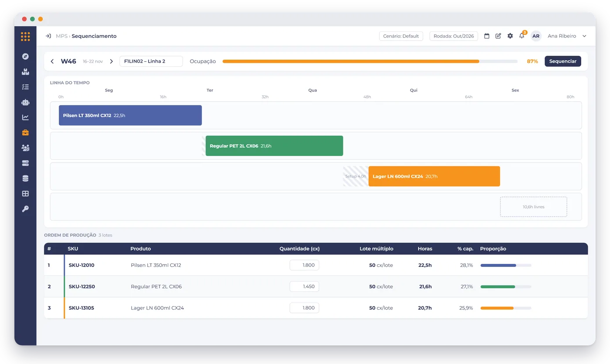Viewport: 610px width, 364px height.
Task: Expand the Ana Ribeiro user menu chevron
Action: 584,36
